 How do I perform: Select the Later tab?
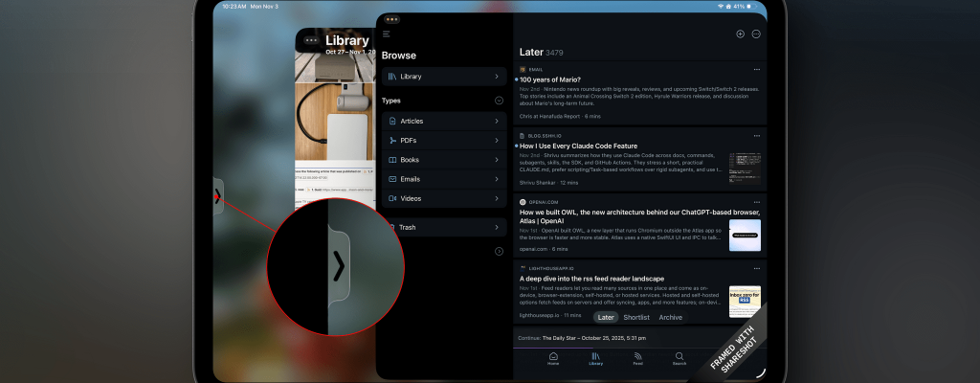point(606,317)
